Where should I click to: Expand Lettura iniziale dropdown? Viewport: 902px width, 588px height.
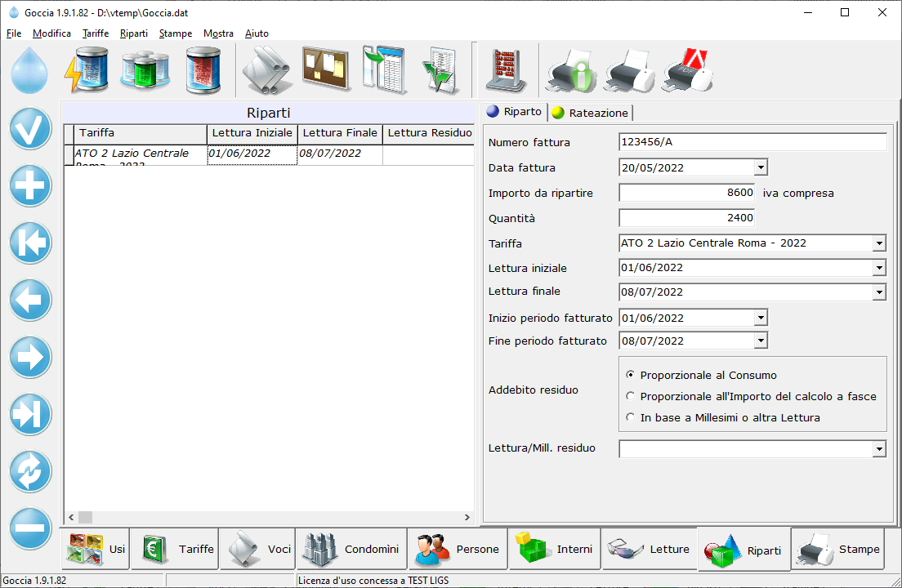pyautogui.click(x=879, y=268)
